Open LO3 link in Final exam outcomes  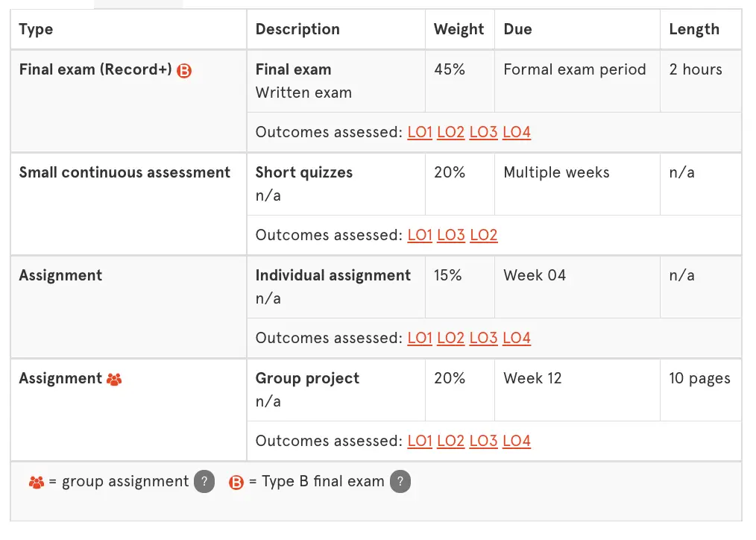(x=484, y=132)
